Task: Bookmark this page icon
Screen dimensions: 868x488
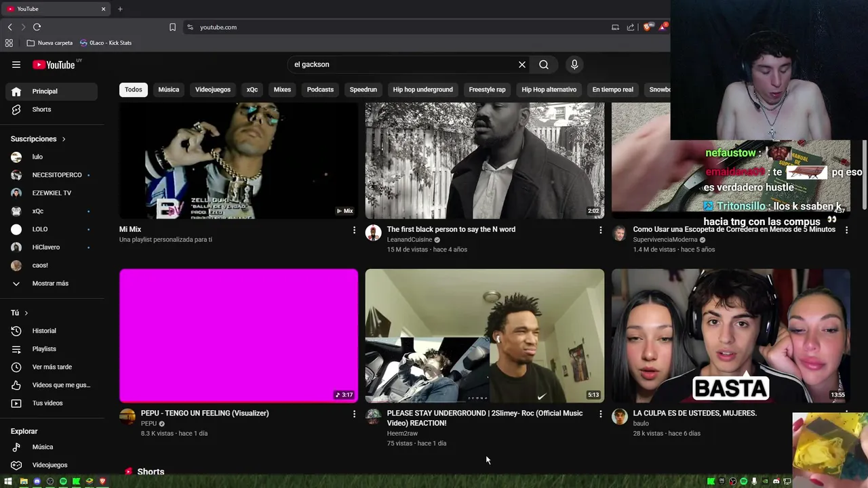Action: point(172,27)
